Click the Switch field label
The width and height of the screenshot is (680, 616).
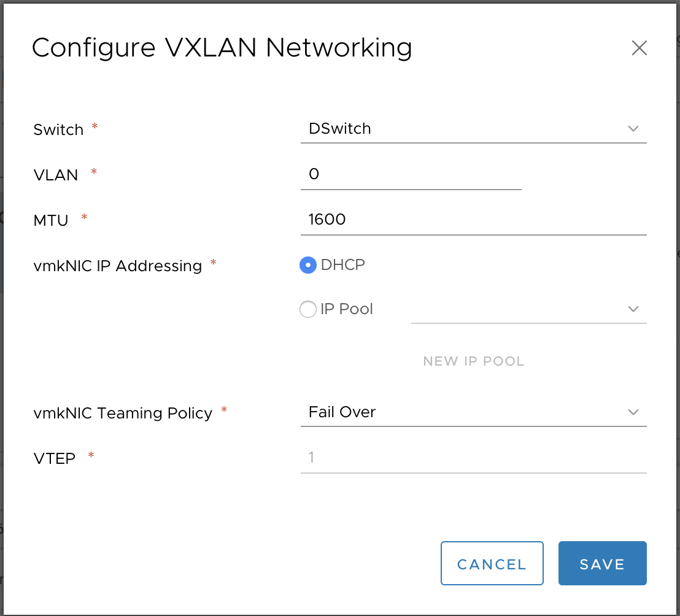pyautogui.click(x=58, y=130)
